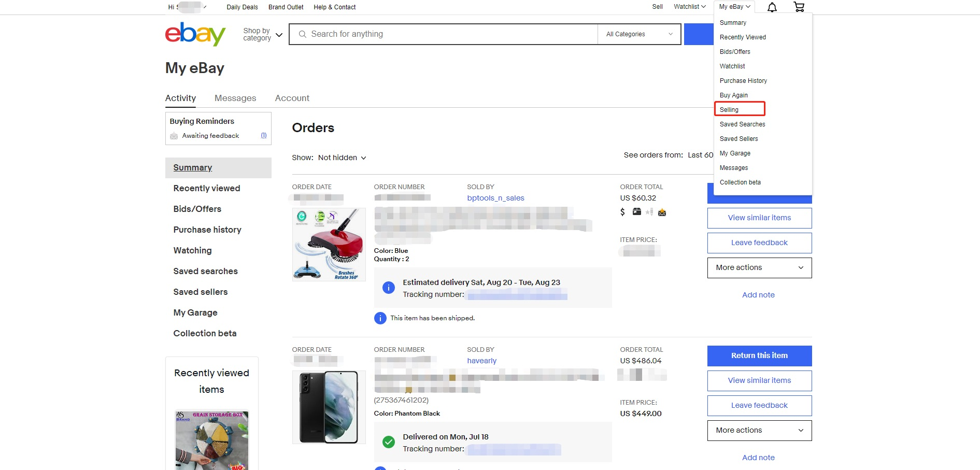Open More actions for the havearly order

coord(759,430)
